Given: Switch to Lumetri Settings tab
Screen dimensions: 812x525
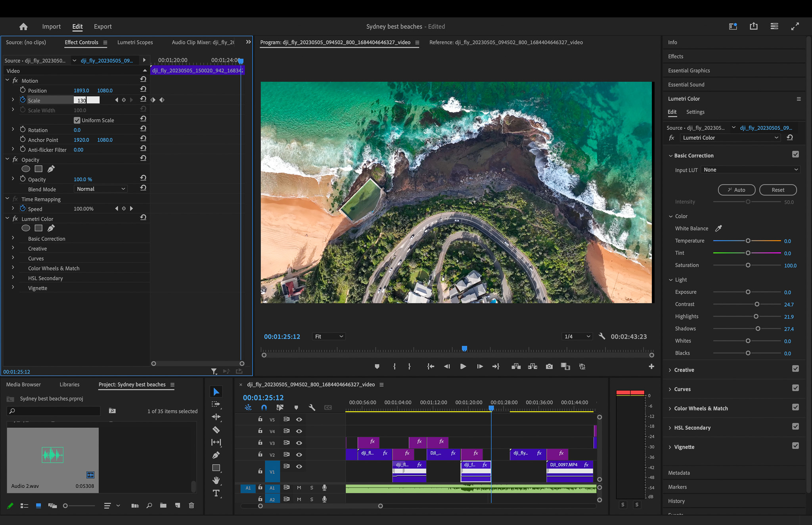Looking at the screenshot, I should point(695,112).
